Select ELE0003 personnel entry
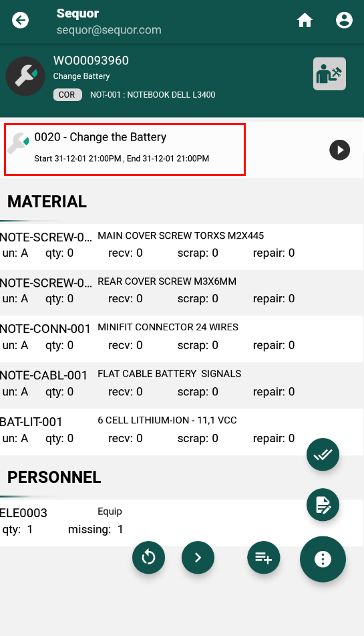The height and width of the screenshot is (636, 364). (x=182, y=523)
